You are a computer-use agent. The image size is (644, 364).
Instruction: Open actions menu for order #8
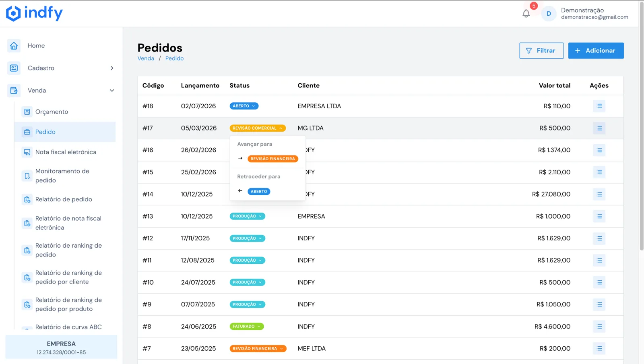(599, 326)
